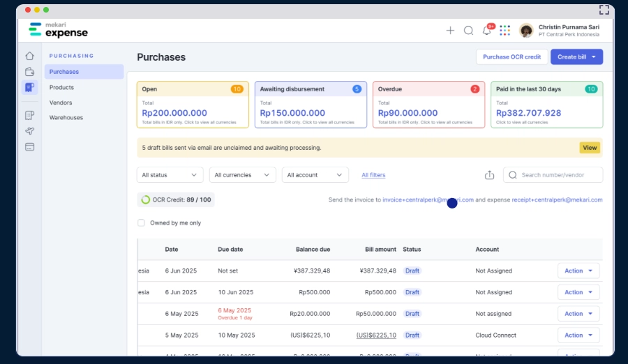This screenshot has width=628, height=364.
Task: Click the '5 May 2025' date cell
Action: (181, 335)
